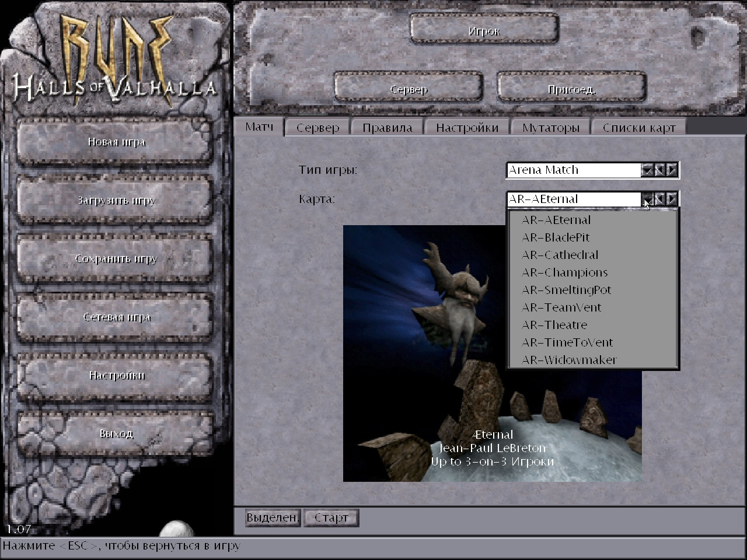The image size is (747, 560).
Task: Click the Arena Match game type field
Action: pos(574,170)
